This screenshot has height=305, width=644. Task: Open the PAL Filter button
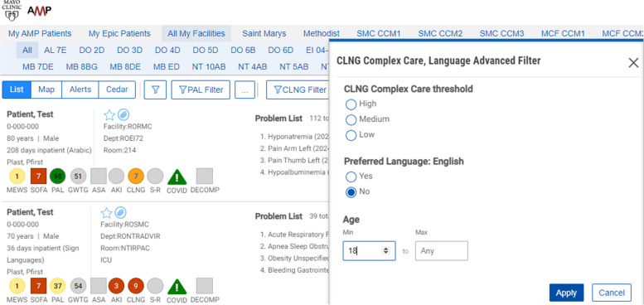201,90
